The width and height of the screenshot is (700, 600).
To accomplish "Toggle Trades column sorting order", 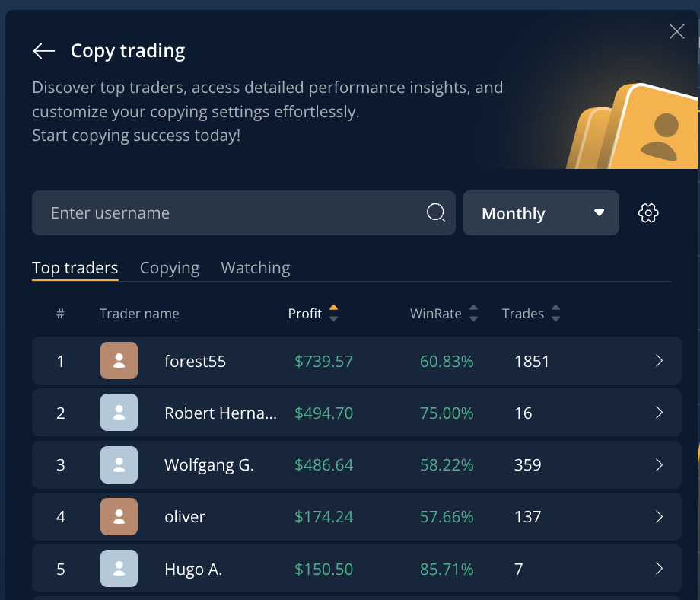I will (x=555, y=313).
